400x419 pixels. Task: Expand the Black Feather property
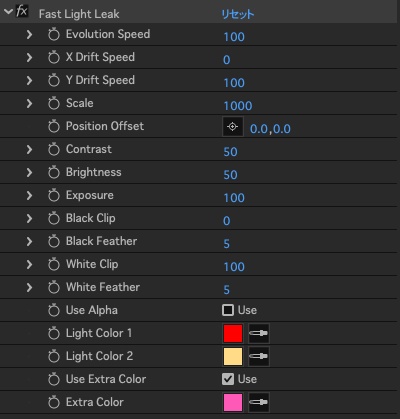(x=29, y=241)
